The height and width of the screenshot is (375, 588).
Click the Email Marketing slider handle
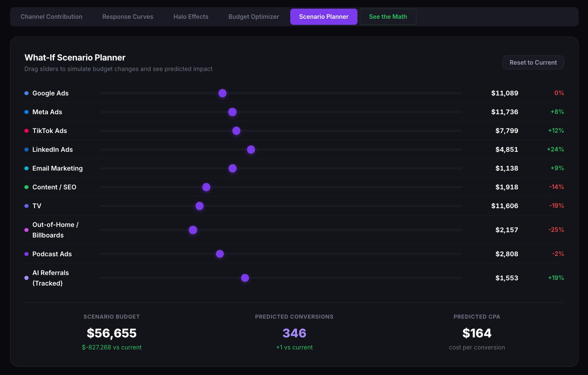point(233,168)
